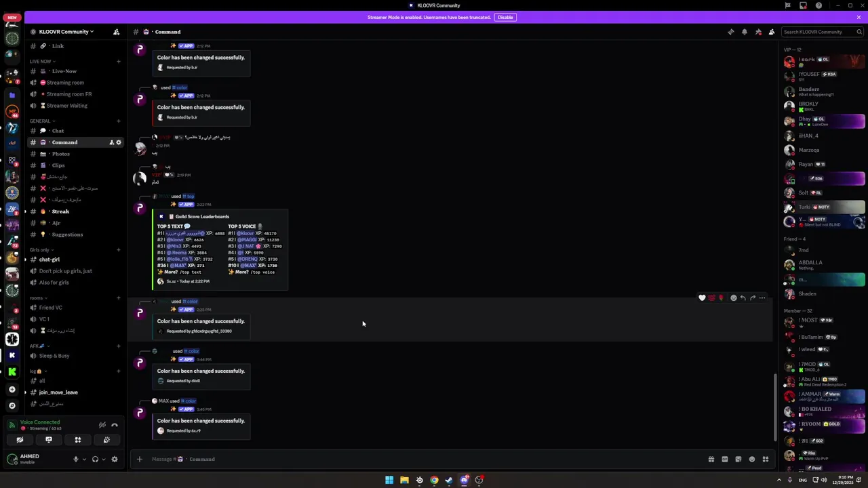Add heart reaction to hovered message
Screen dimensions: 868x488
pyautogui.click(x=702, y=298)
